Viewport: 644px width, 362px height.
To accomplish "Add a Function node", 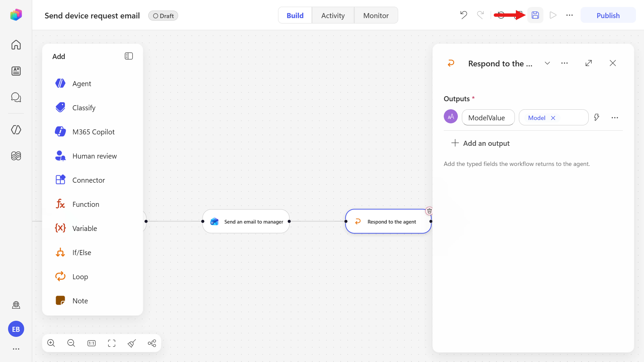I will coord(92,204).
